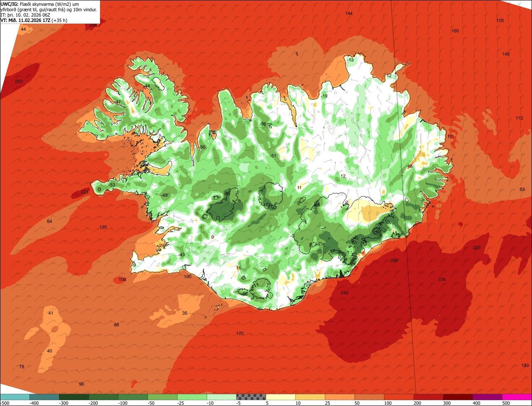Click the flux value '64' on the map

(x=49, y=221)
